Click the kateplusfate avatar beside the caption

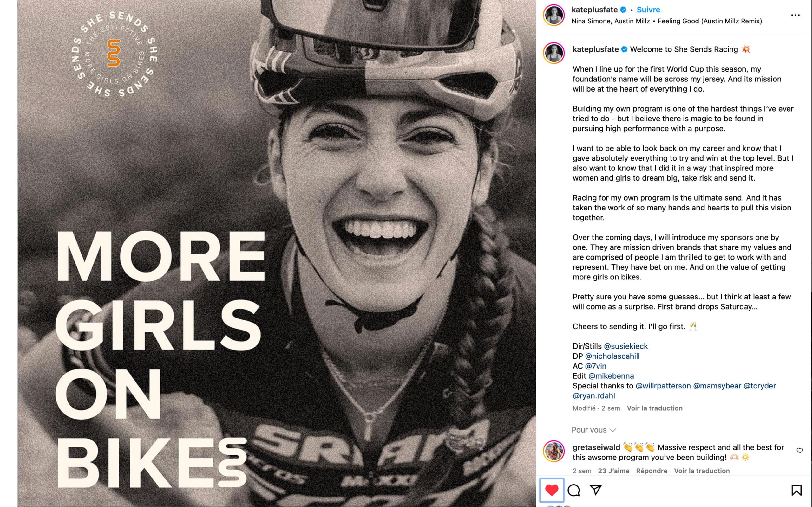click(553, 53)
